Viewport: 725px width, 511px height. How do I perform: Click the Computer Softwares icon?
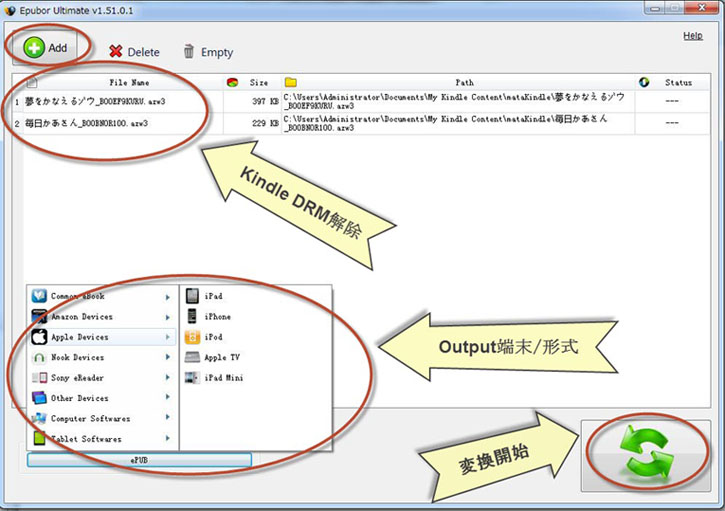click(39, 418)
